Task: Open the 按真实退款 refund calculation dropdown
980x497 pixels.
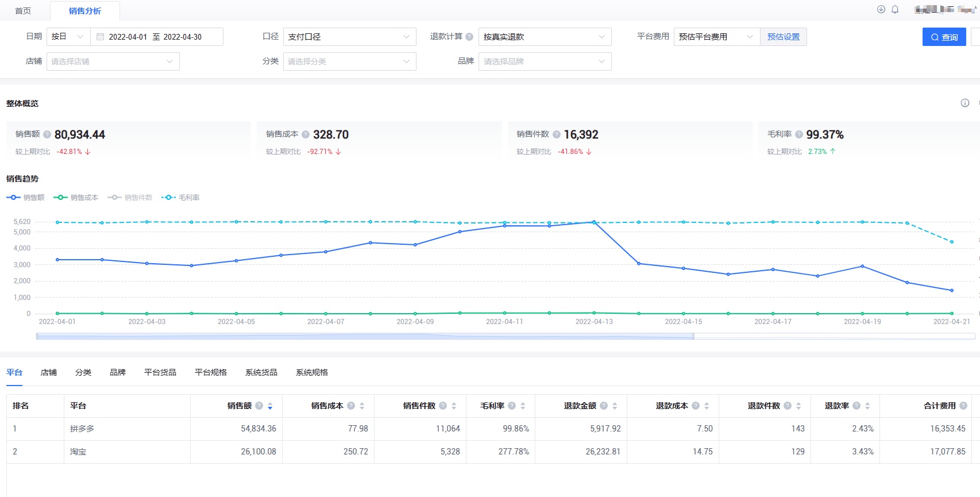Action: pos(545,37)
